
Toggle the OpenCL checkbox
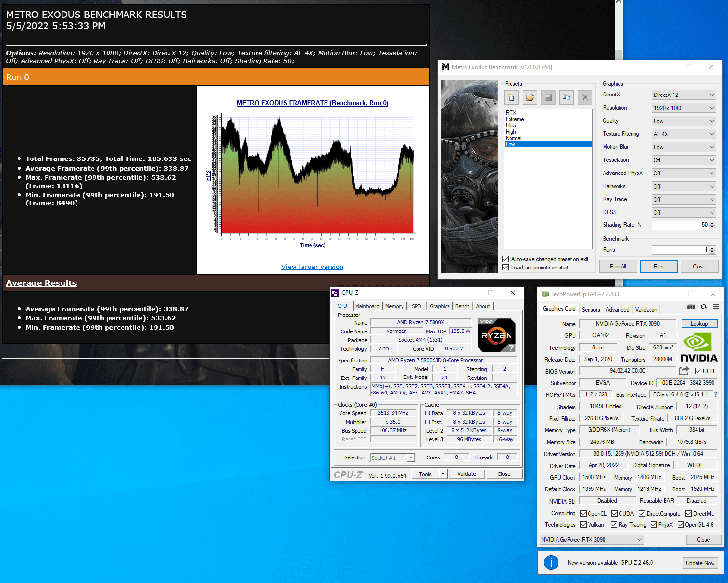(x=584, y=514)
